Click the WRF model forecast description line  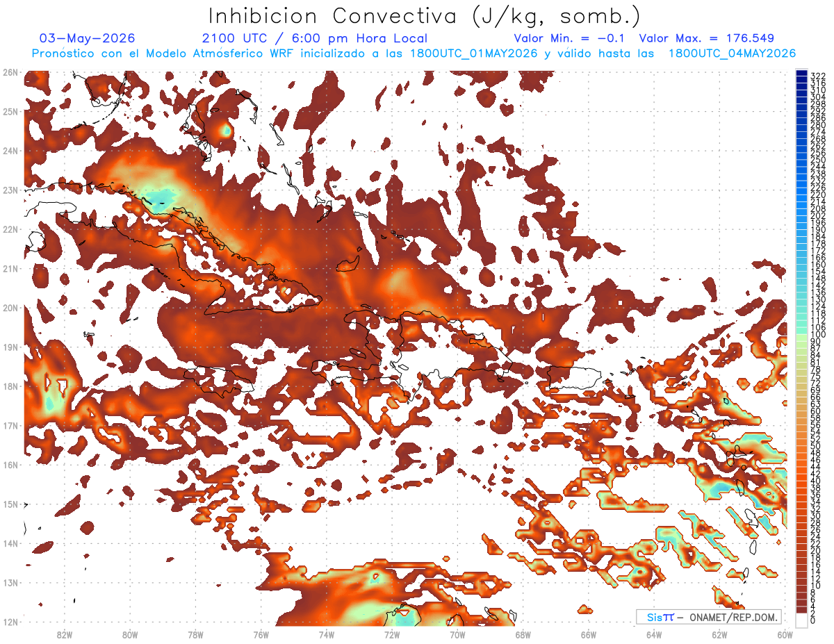point(413,53)
